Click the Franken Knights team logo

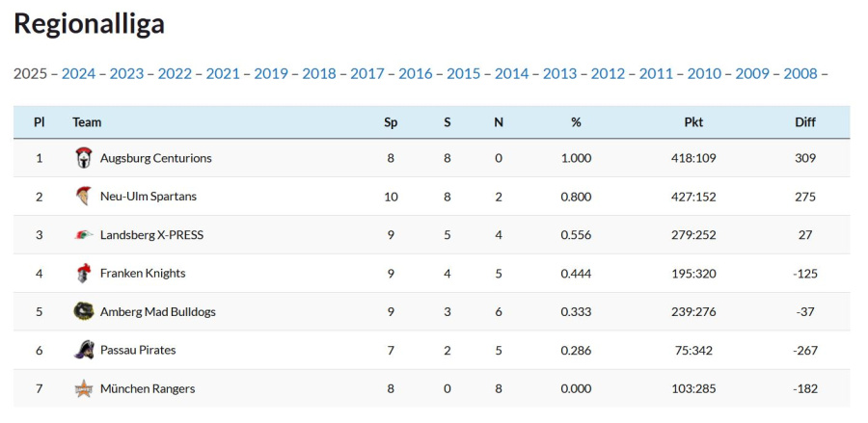point(84,274)
